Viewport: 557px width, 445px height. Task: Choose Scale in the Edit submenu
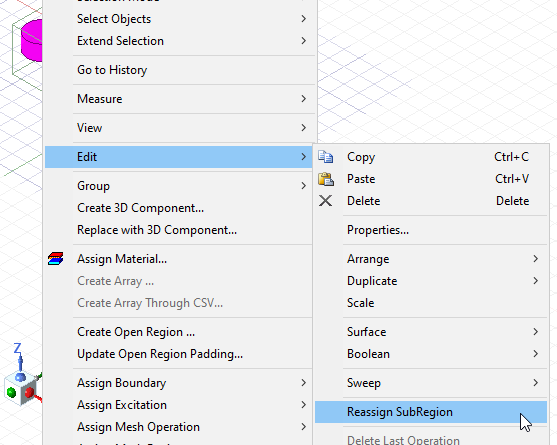tap(431, 303)
